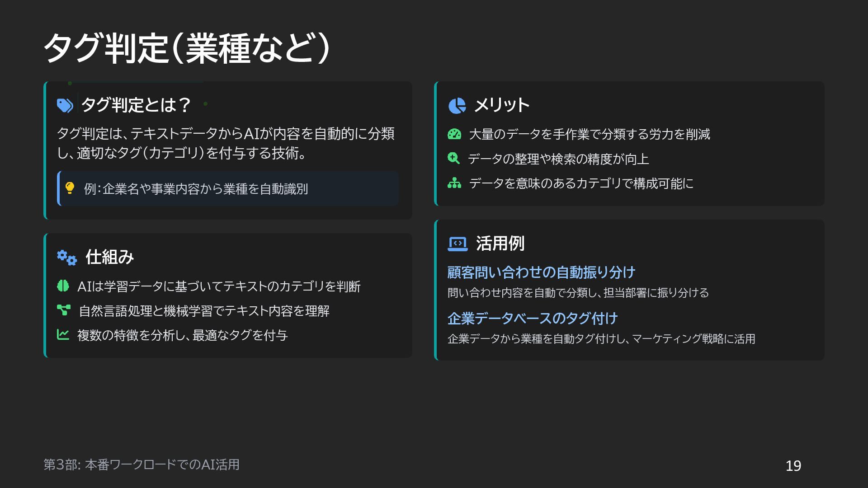The image size is (868, 488).
Task: Click the 企業データベースのタグ付け heading
Action: pos(532,318)
